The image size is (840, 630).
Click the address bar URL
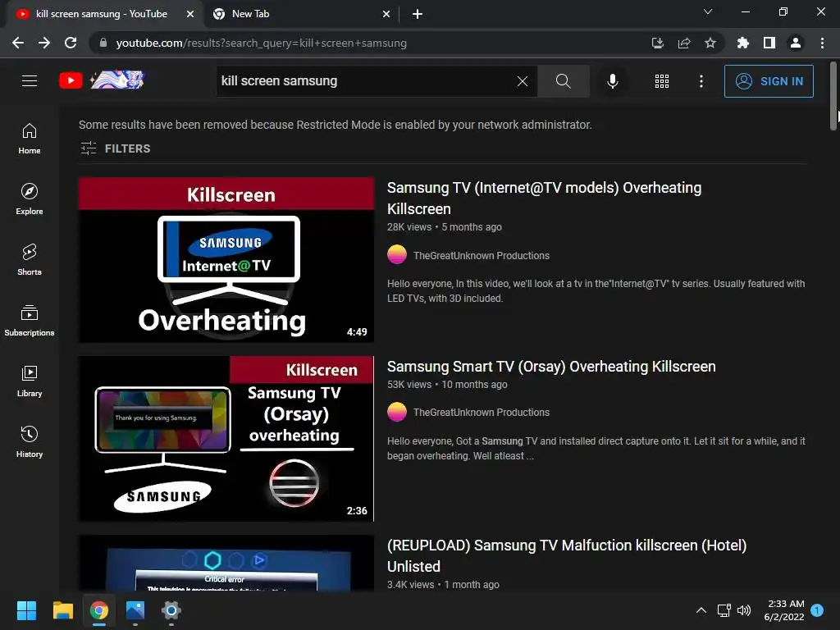tap(262, 43)
